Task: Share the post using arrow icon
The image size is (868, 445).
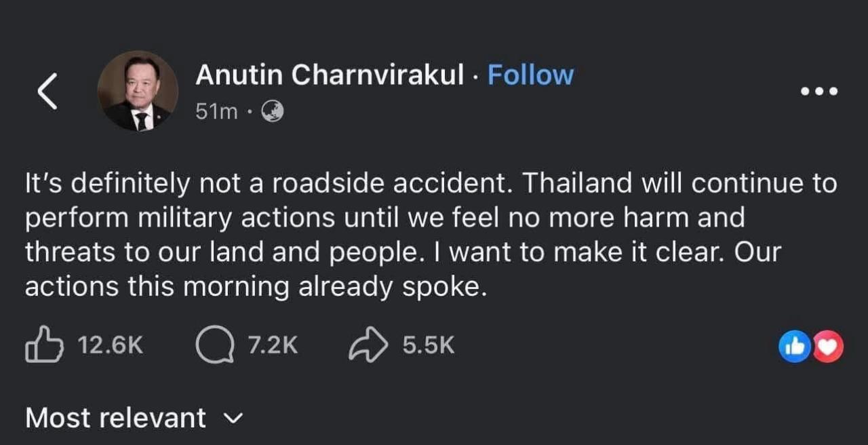Action: tap(368, 345)
